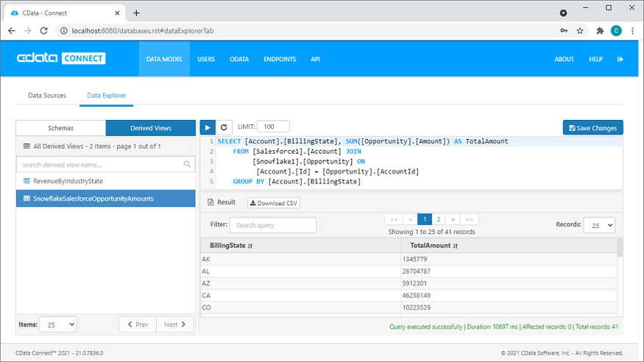644x362 pixels.
Task: Open the ENDPOINTS menu item
Action: pyautogui.click(x=280, y=59)
